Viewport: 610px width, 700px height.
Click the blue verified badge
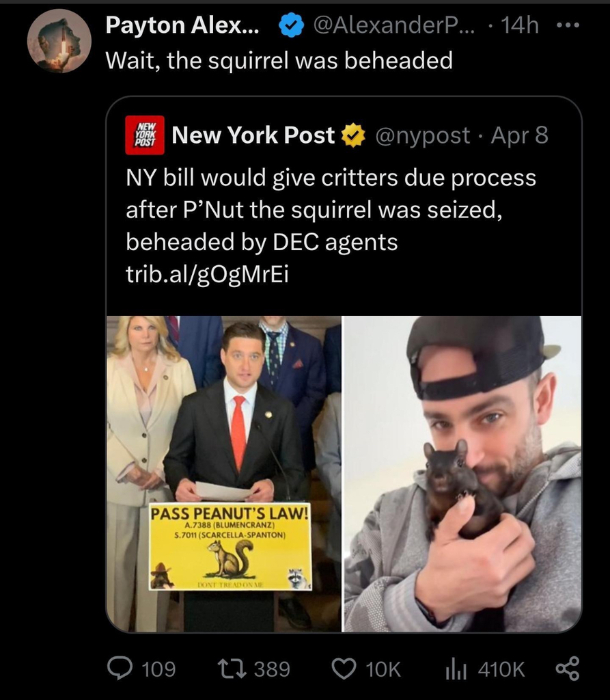(291, 25)
